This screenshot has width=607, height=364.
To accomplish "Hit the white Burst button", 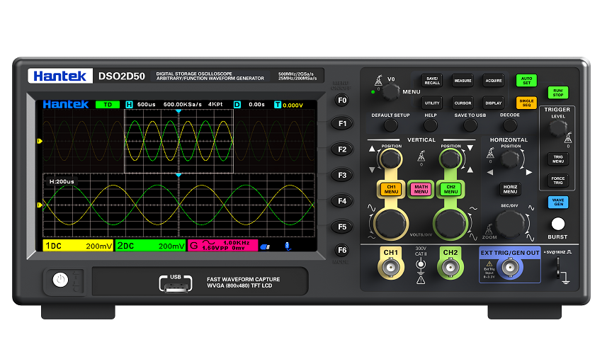I will tap(558, 224).
